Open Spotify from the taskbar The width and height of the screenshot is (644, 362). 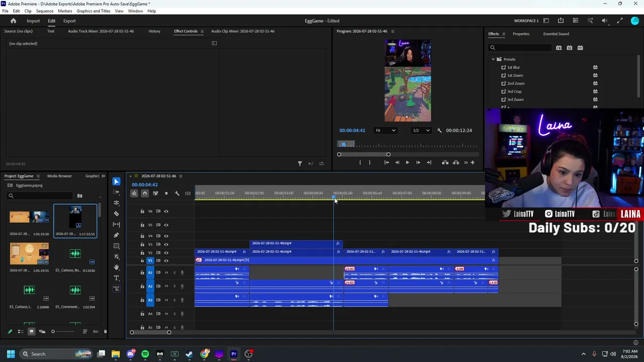click(x=145, y=354)
